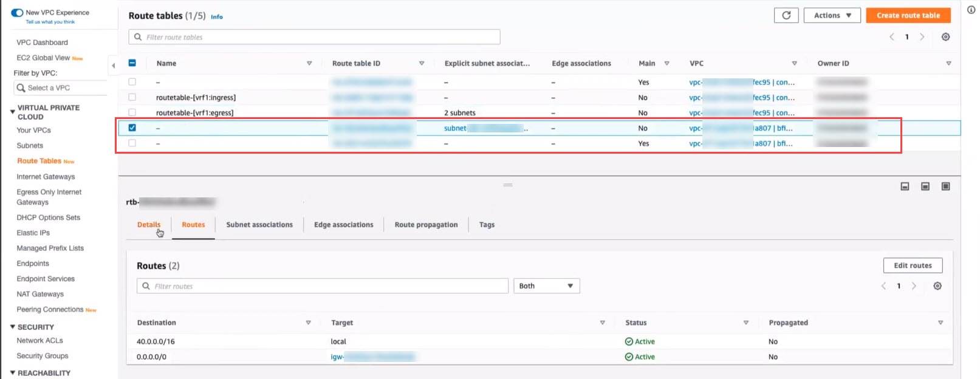Switch to the Details tab
The width and height of the screenshot is (980, 379).
pos(149,225)
